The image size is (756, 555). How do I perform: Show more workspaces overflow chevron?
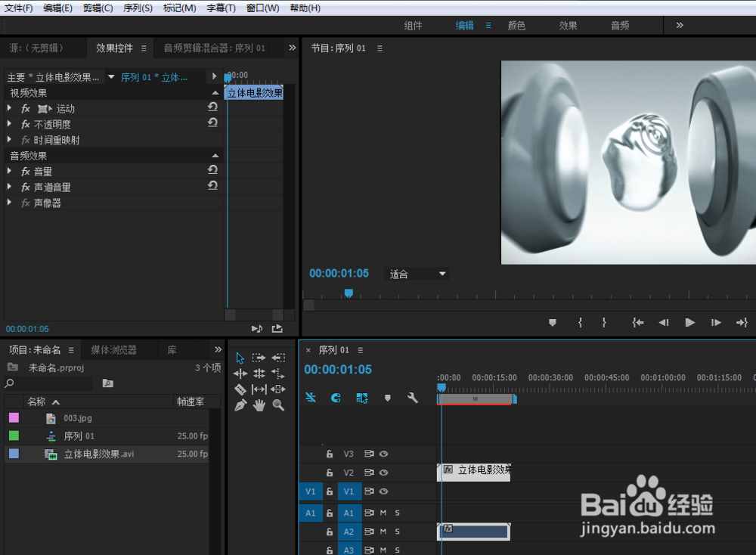click(x=680, y=25)
